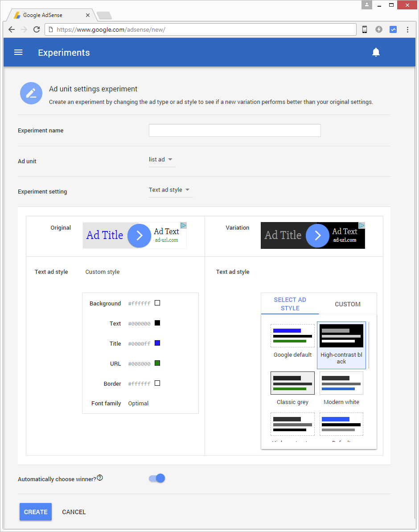Click the CANCEL button
Image resolution: width=419 pixels, height=532 pixels.
74,512
